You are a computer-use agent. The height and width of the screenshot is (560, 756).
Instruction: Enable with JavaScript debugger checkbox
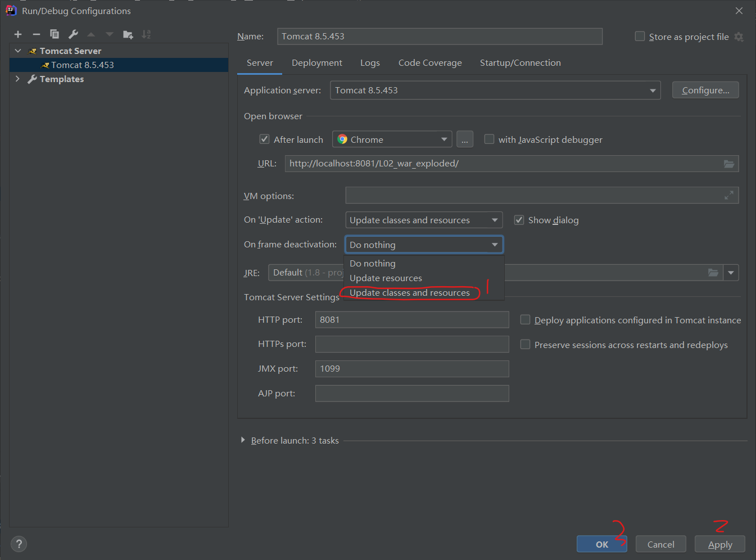(489, 139)
